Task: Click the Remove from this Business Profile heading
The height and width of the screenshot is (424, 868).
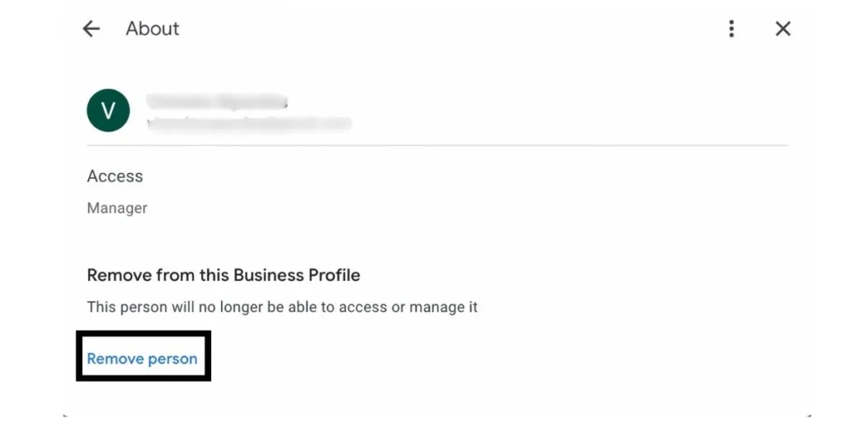Action: click(x=224, y=275)
